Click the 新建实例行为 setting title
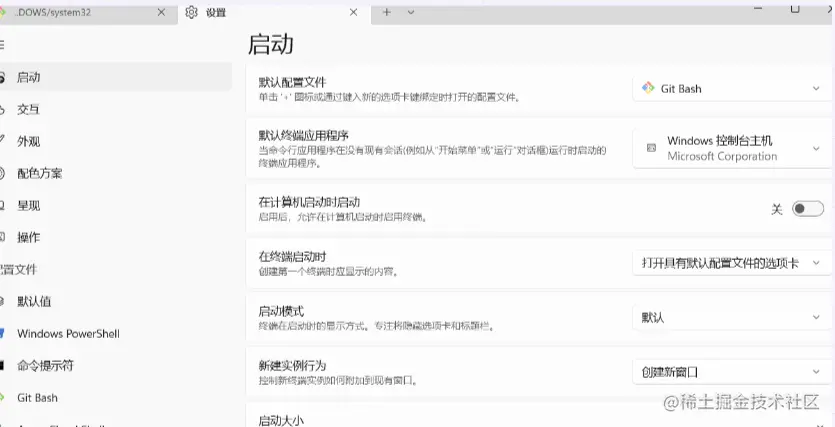Screen dimensions: 835x427 tap(292, 366)
